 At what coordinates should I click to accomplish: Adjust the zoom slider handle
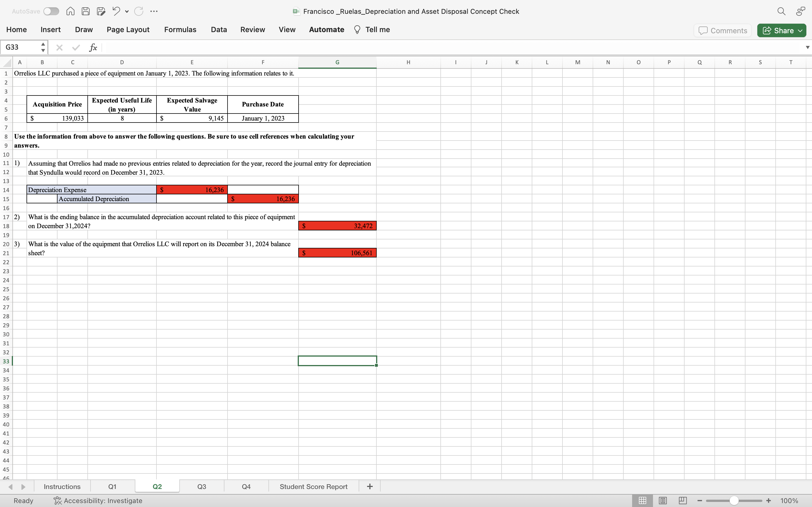click(x=734, y=500)
